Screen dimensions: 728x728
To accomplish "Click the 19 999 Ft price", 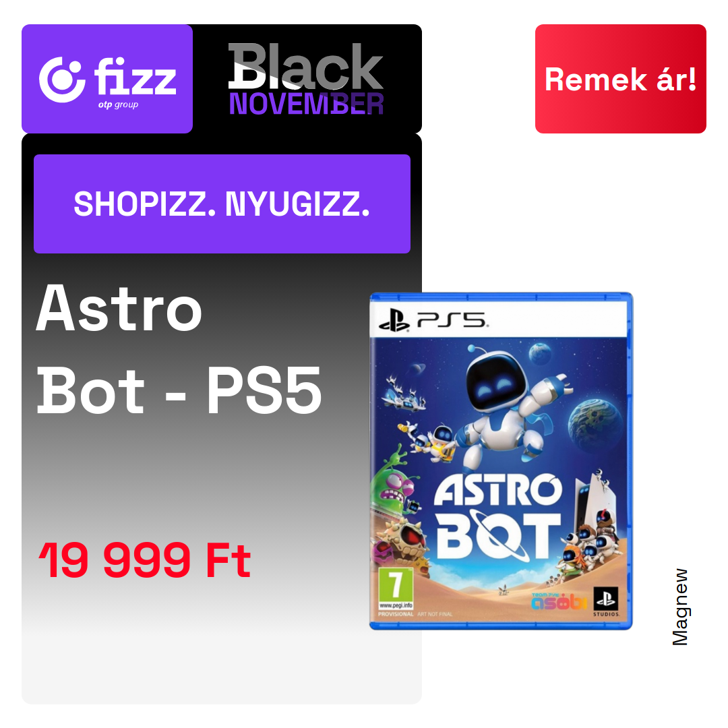I will click(x=145, y=560).
